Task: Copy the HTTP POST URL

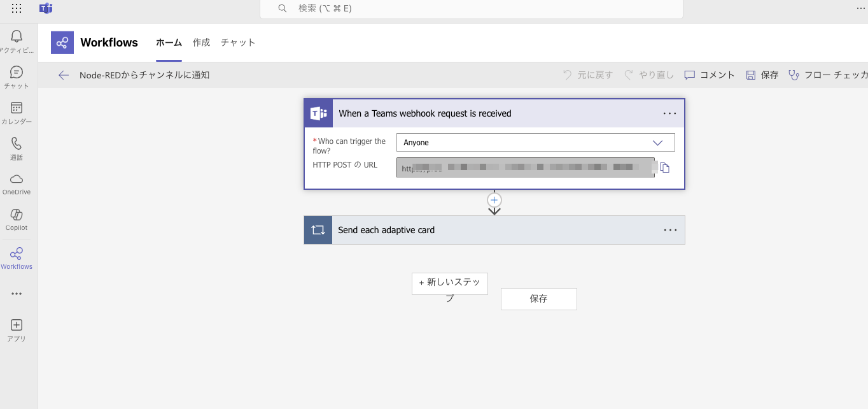Action: point(664,168)
